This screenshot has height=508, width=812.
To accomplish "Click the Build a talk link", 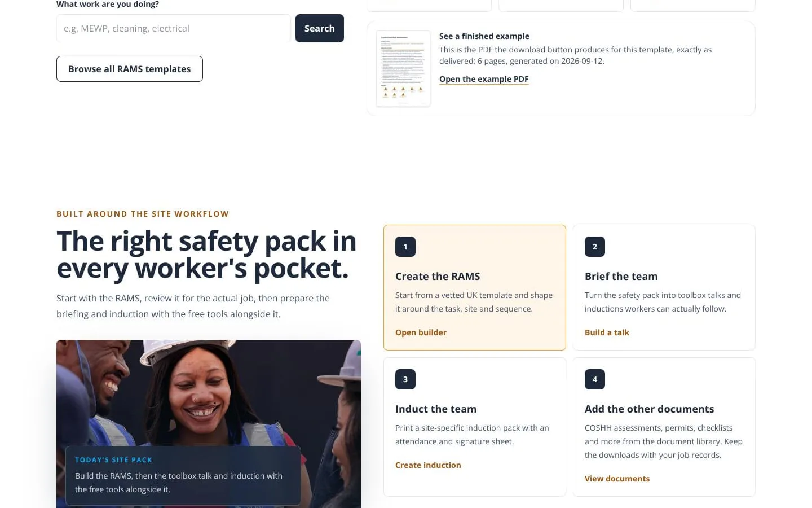I will (607, 332).
